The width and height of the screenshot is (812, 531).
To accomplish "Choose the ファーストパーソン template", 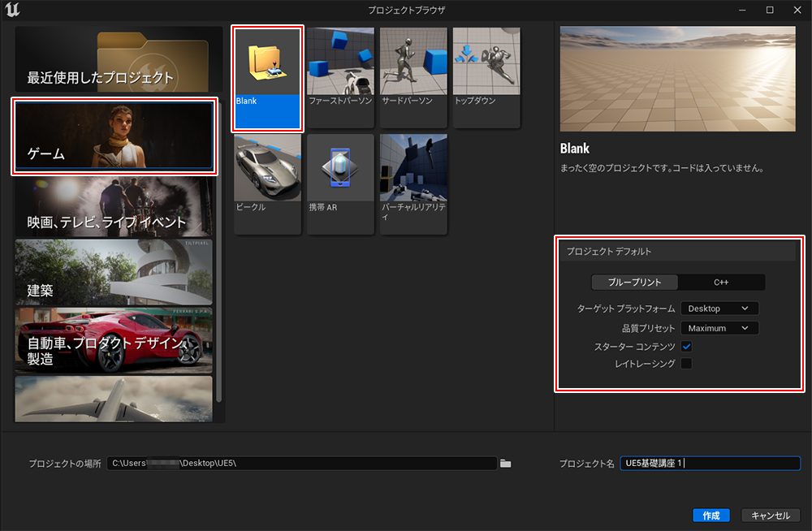I will pyautogui.click(x=340, y=78).
